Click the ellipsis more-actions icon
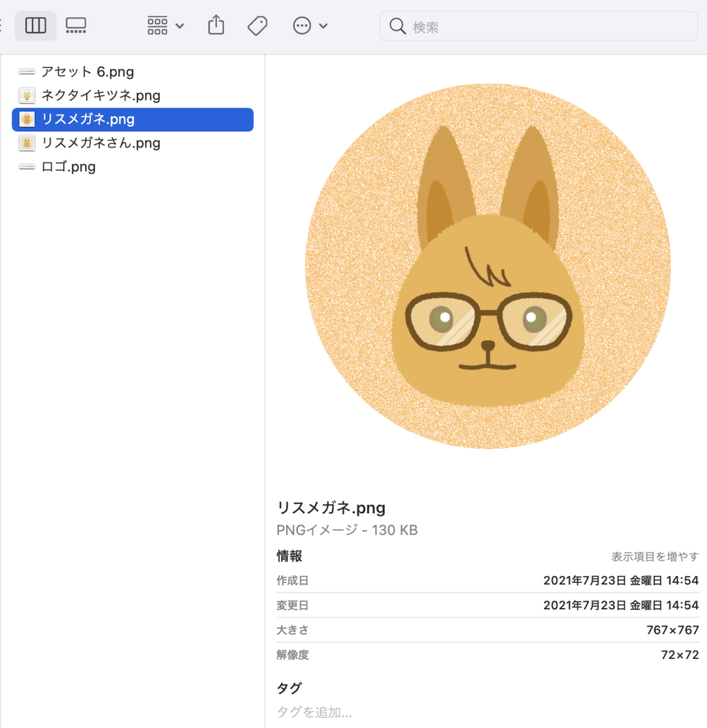The image size is (707, 728). click(x=302, y=25)
